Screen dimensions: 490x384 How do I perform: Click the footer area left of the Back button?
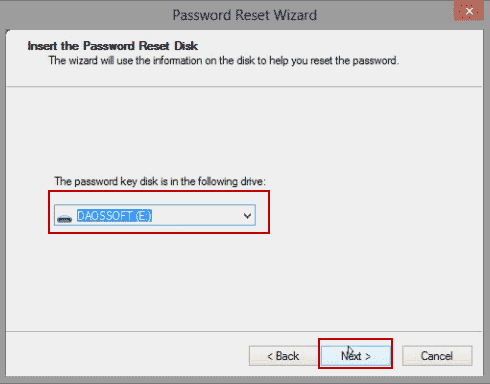coord(127,356)
